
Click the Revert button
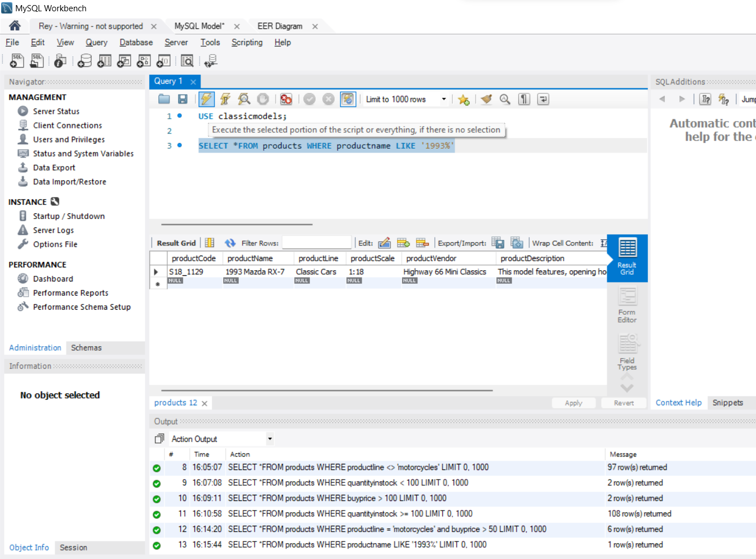[624, 403]
